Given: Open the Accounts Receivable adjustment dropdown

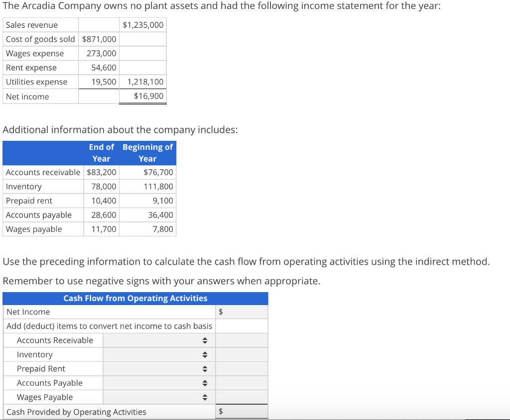Looking at the screenshot, I should tap(159, 340).
